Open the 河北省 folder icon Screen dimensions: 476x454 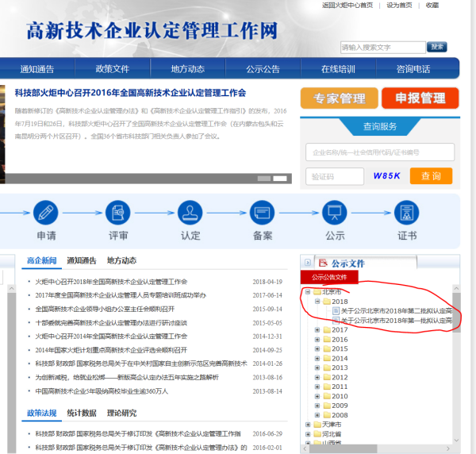click(317, 434)
